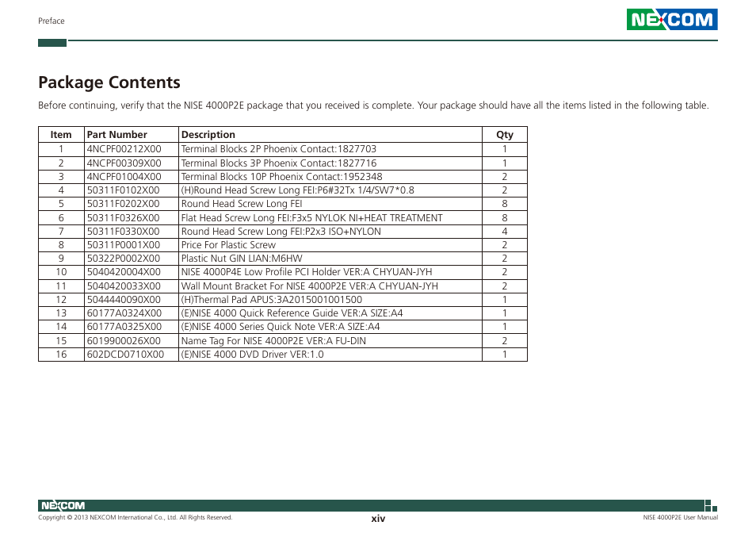This screenshot has width=756, height=533.
Task: Select part number 6019900026X00
Action: [124, 340]
